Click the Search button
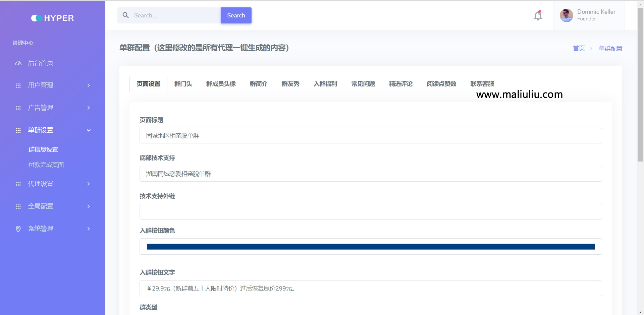Screen dimensions: 644x315 [236, 15]
